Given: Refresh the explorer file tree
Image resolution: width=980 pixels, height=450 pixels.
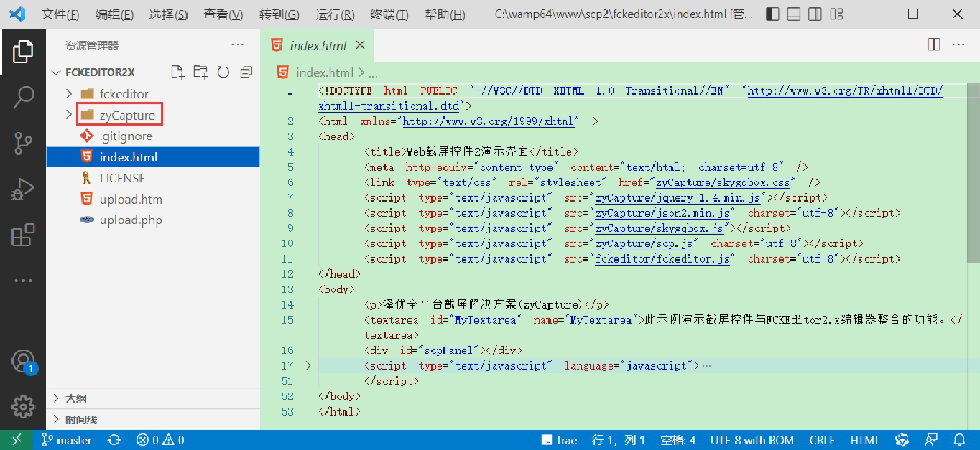Looking at the screenshot, I should click(223, 72).
